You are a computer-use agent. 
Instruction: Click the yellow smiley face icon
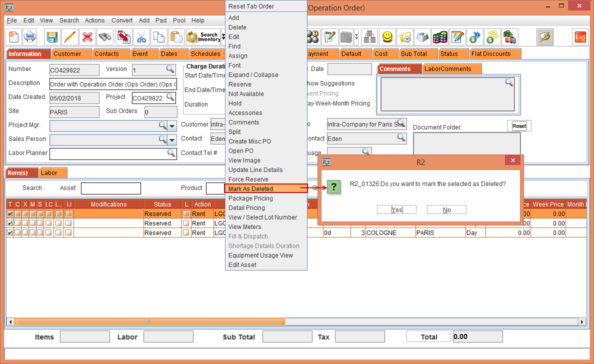pos(386,37)
